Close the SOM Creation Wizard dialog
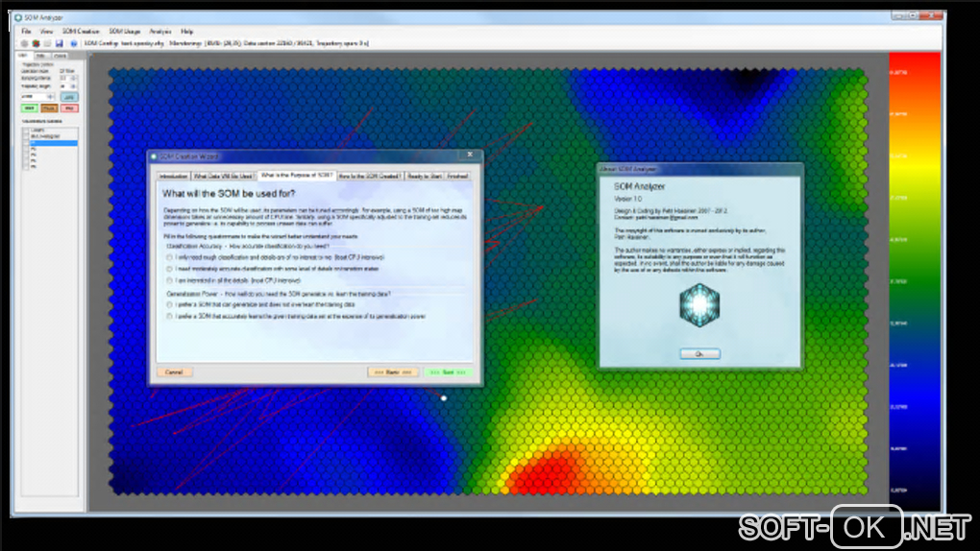The height and width of the screenshot is (551, 980). click(x=470, y=155)
